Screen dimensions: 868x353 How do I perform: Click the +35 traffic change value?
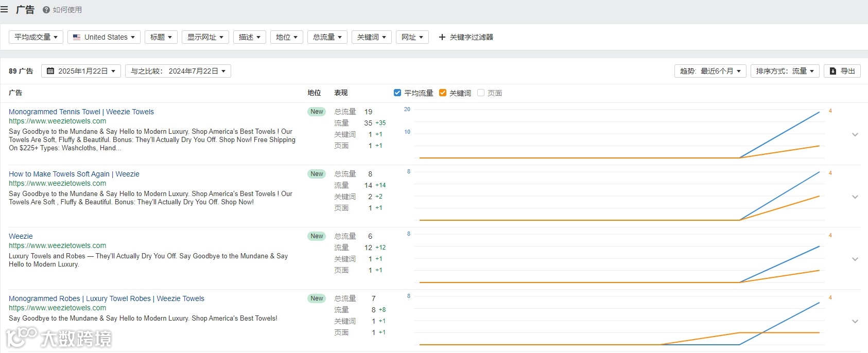click(380, 123)
